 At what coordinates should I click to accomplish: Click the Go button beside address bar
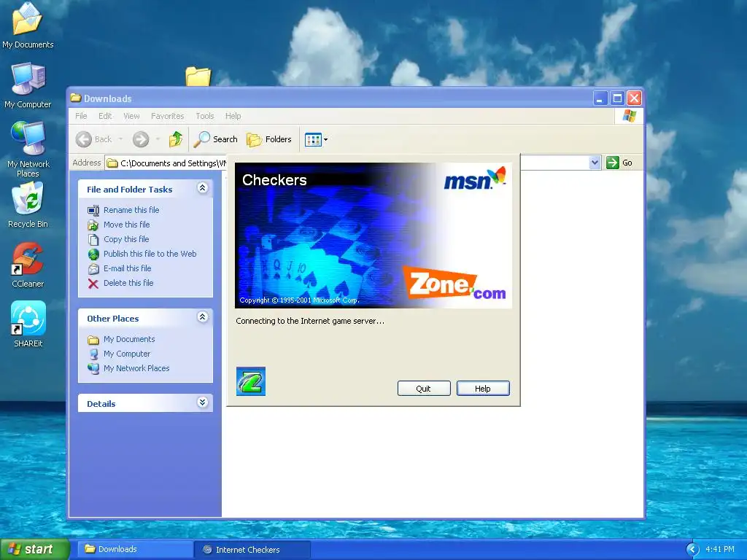pos(619,163)
